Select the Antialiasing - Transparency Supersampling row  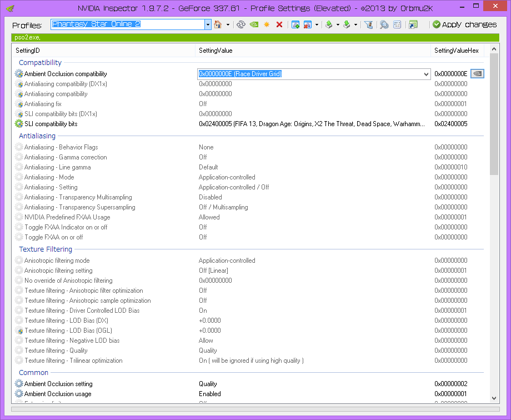tap(248, 207)
